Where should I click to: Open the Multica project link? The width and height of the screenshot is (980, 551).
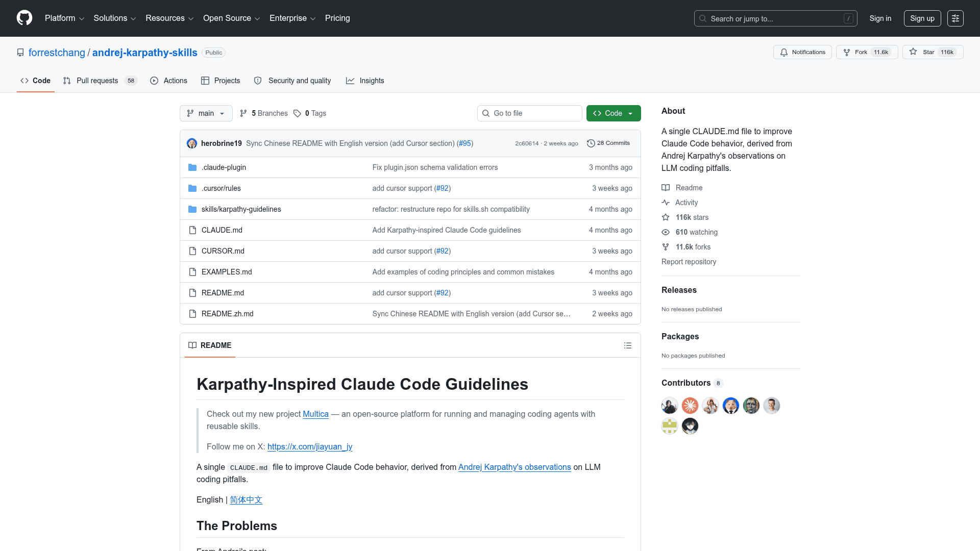pyautogui.click(x=315, y=414)
